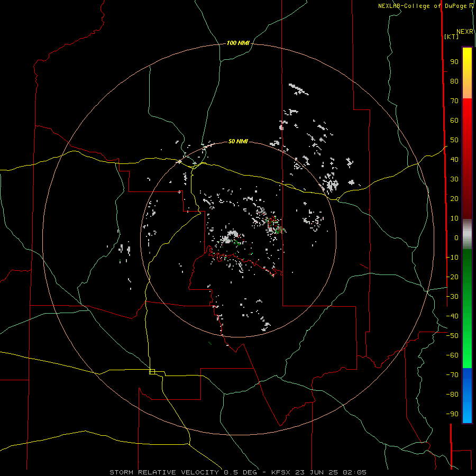Click the "0" scale value
Viewport: 476px width, 476px height.
point(456,238)
